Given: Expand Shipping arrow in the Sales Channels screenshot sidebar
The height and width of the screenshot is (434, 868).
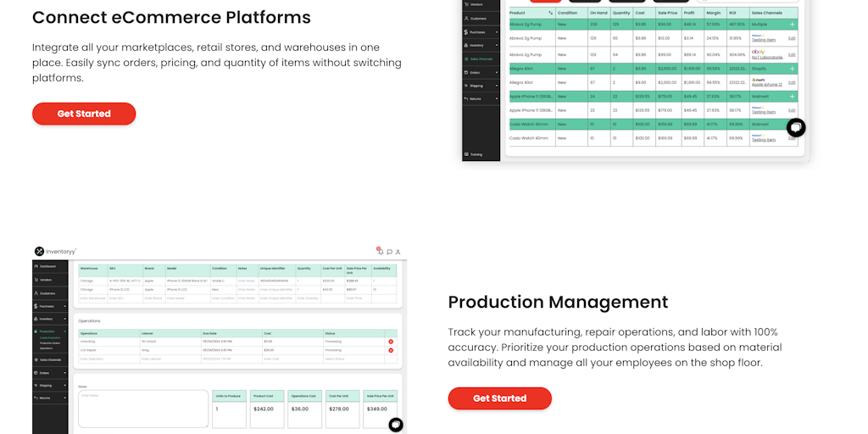Looking at the screenshot, I should click(x=497, y=86).
